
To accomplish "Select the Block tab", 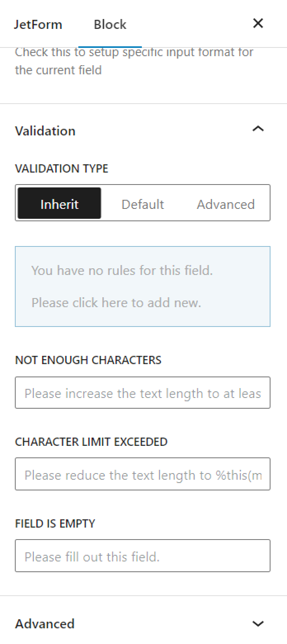I will 110,24.
